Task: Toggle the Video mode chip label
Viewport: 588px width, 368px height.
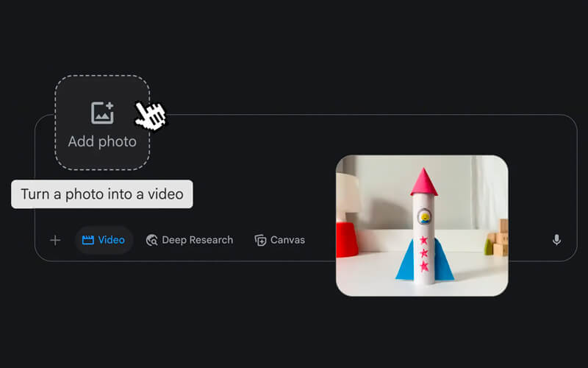Action: tap(111, 240)
